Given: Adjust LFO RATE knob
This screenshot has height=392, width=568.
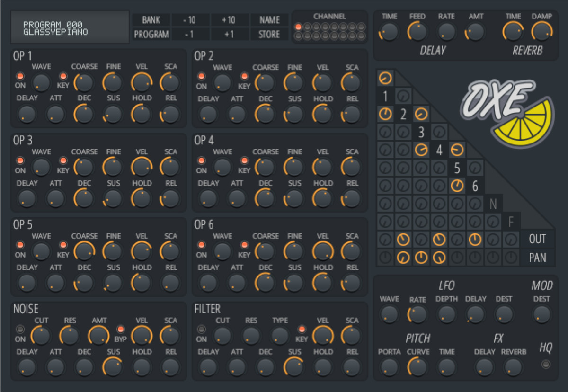Looking at the screenshot, I should (x=418, y=314).
